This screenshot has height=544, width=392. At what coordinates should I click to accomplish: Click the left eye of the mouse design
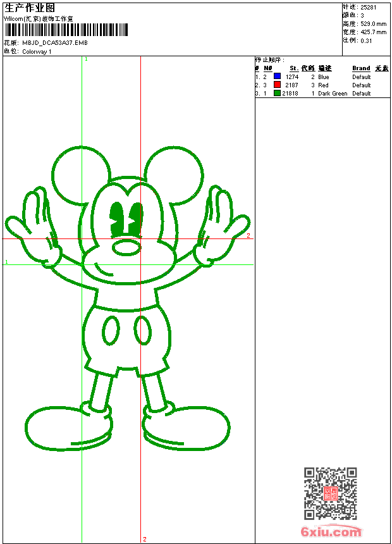pyautogui.click(x=116, y=219)
